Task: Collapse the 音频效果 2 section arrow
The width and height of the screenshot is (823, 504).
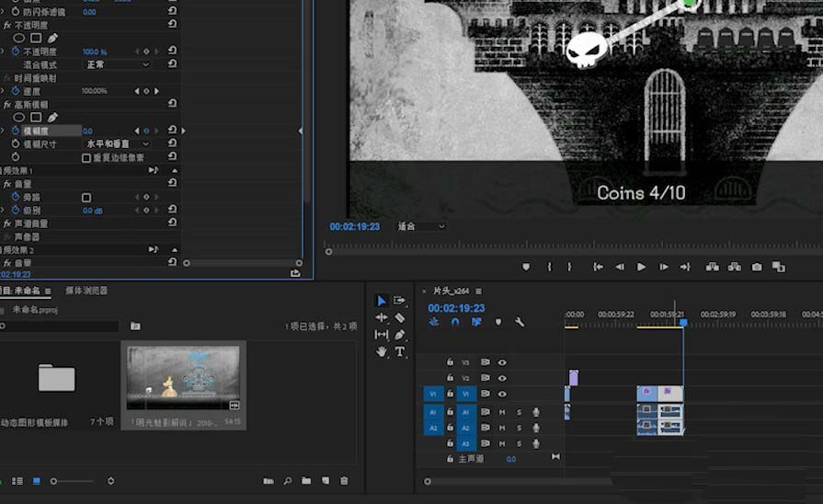Action: 175,250
